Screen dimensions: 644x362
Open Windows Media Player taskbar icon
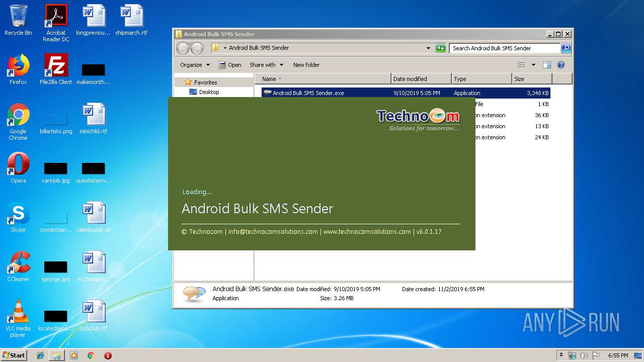pos(74,355)
